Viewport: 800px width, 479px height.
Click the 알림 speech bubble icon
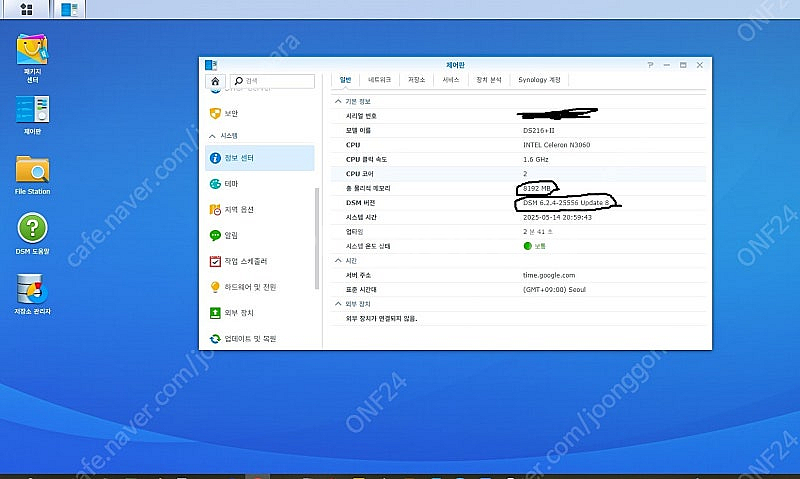pos(215,235)
